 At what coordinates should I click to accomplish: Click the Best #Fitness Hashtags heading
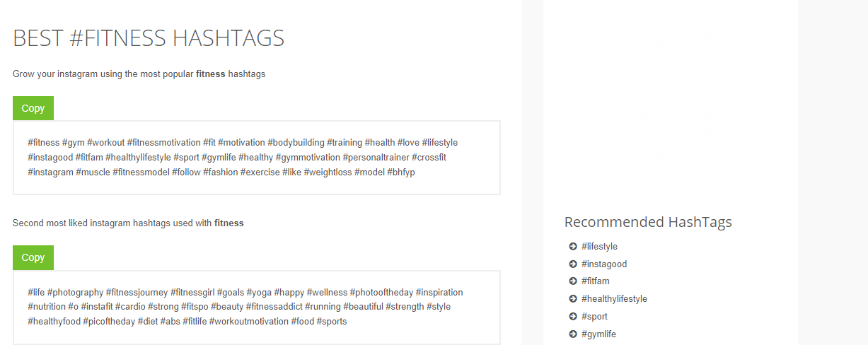pyautogui.click(x=149, y=38)
